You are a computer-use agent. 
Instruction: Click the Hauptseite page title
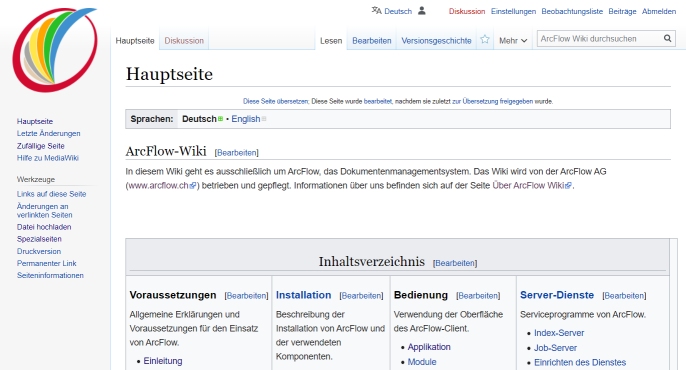coord(169,74)
